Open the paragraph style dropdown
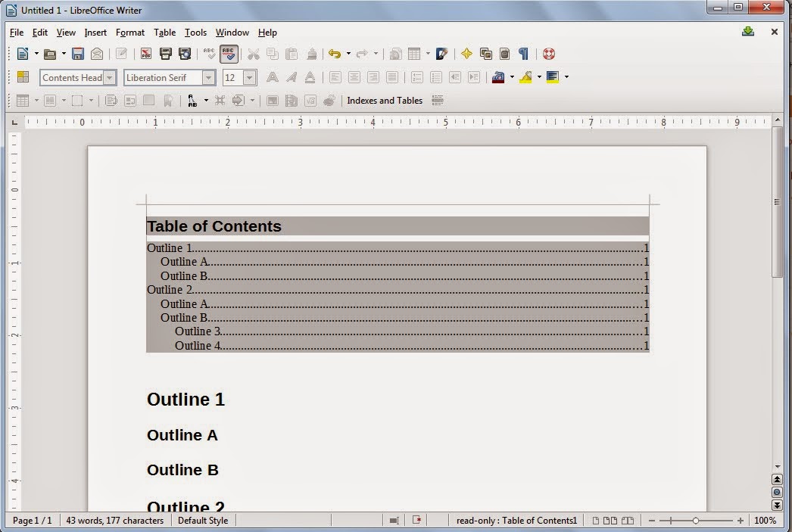 pyautogui.click(x=111, y=77)
